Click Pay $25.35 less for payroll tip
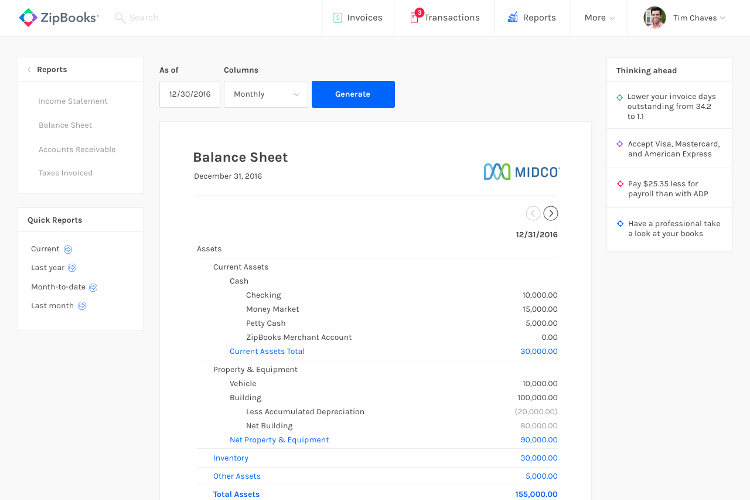Viewport: 750px width, 500px height. [x=668, y=189]
